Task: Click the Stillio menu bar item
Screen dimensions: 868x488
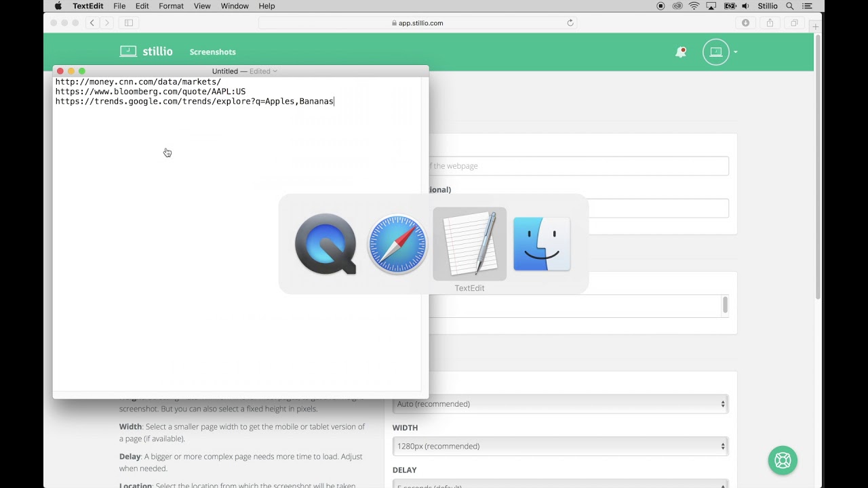Action: pyautogui.click(x=768, y=6)
